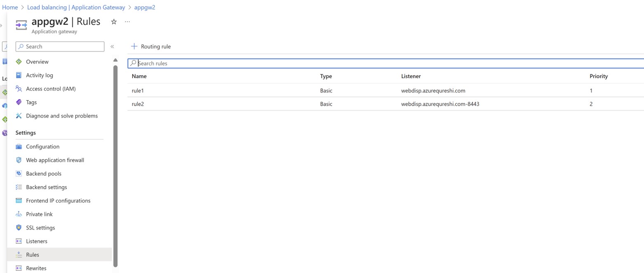The height and width of the screenshot is (273, 644).
Task: Click the Rewrites icon
Action: click(x=19, y=268)
